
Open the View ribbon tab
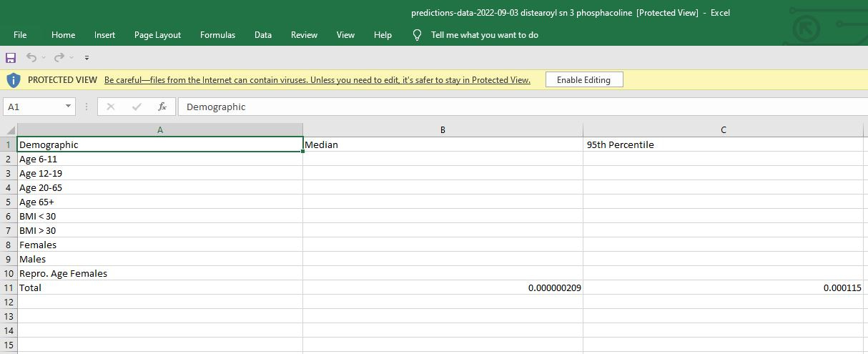click(345, 34)
